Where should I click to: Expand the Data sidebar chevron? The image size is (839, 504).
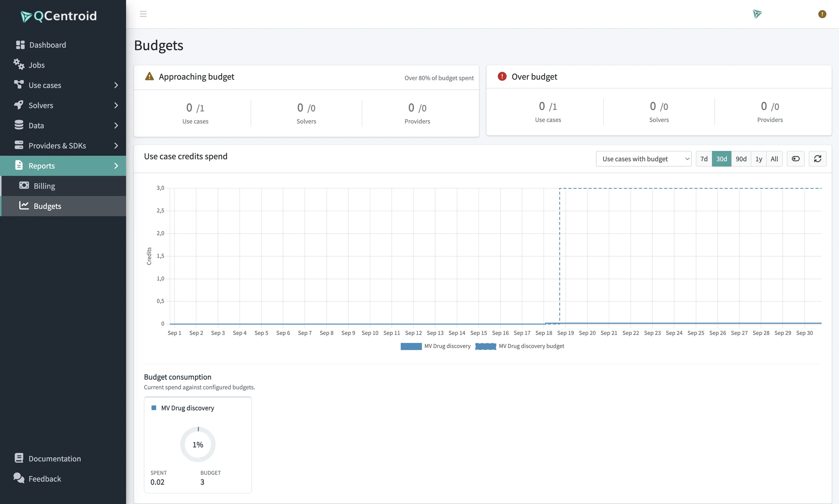(116, 125)
